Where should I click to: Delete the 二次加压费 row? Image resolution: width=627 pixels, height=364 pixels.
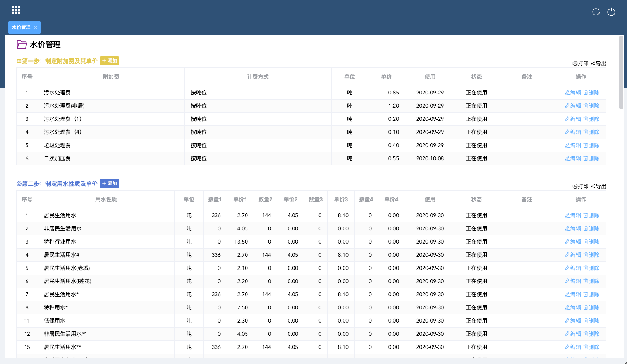coord(591,158)
